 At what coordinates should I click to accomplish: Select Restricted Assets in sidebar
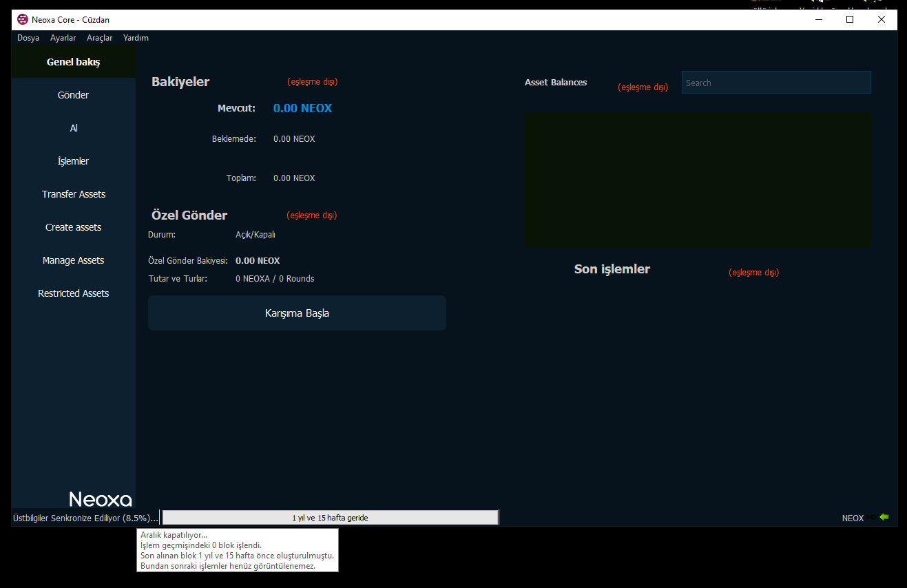click(74, 293)
